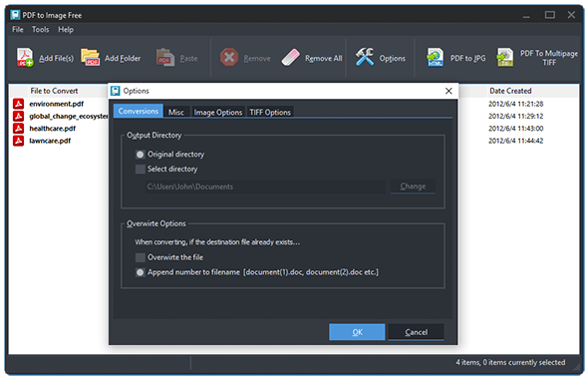This screenshot has width=588, height=379.
Task: Click the date 2012/6/4 11:29:12
Action: point(515,117)
